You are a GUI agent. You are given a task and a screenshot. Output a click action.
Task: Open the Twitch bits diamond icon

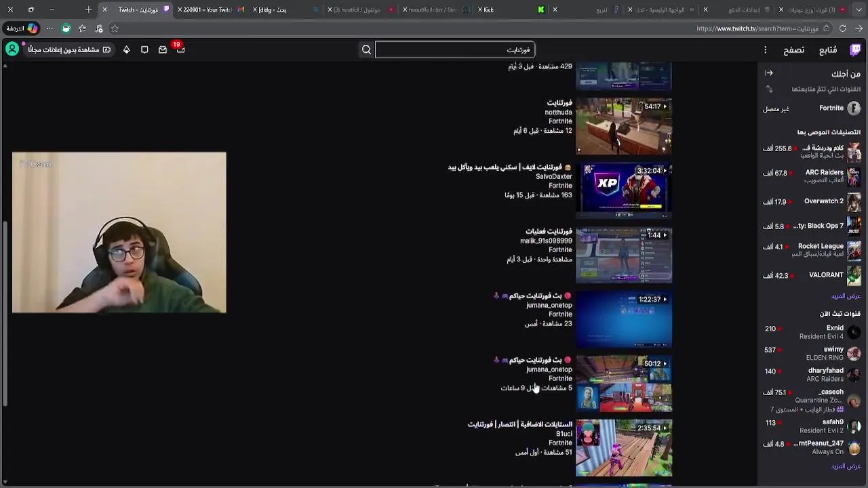tap(126, 49)
